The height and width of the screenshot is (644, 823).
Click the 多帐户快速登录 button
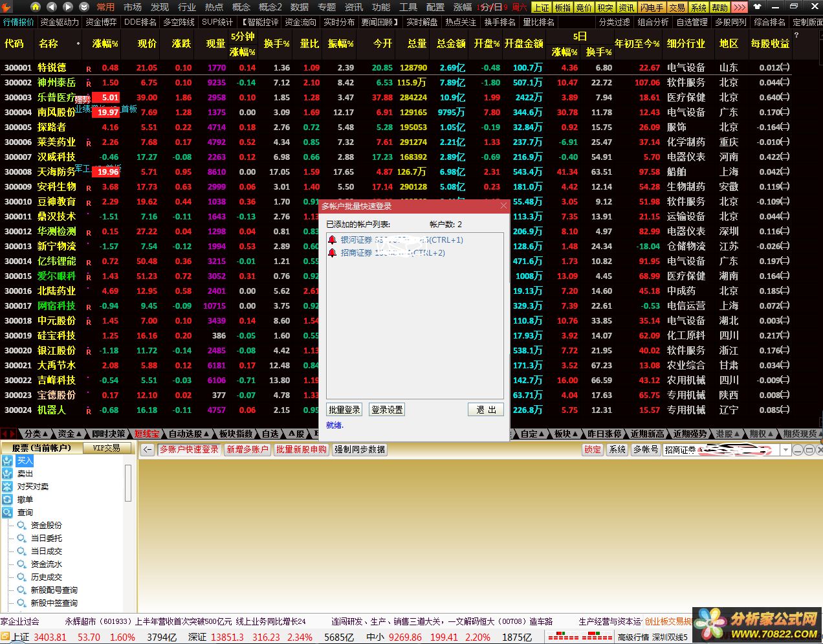pos(189,449)
